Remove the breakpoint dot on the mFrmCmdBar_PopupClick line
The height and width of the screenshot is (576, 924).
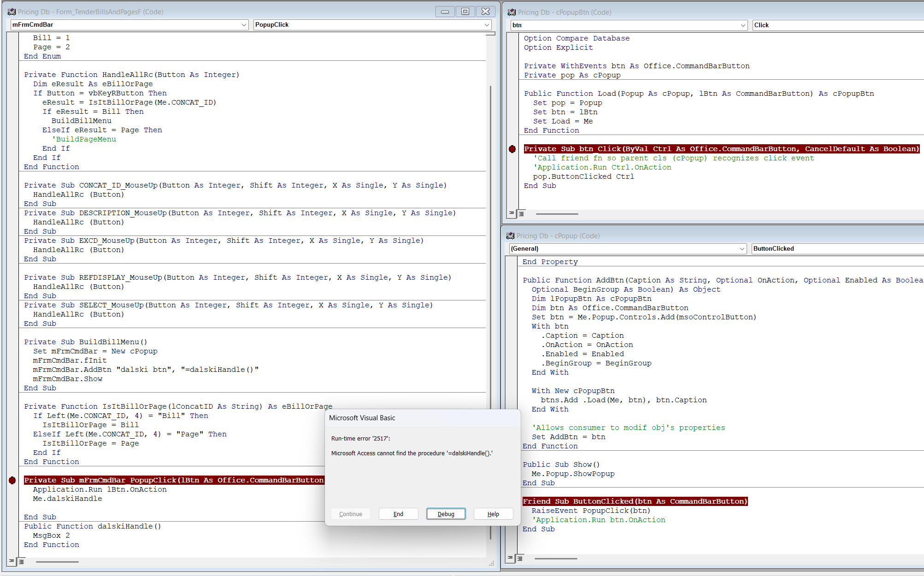(x=12, y=480)
